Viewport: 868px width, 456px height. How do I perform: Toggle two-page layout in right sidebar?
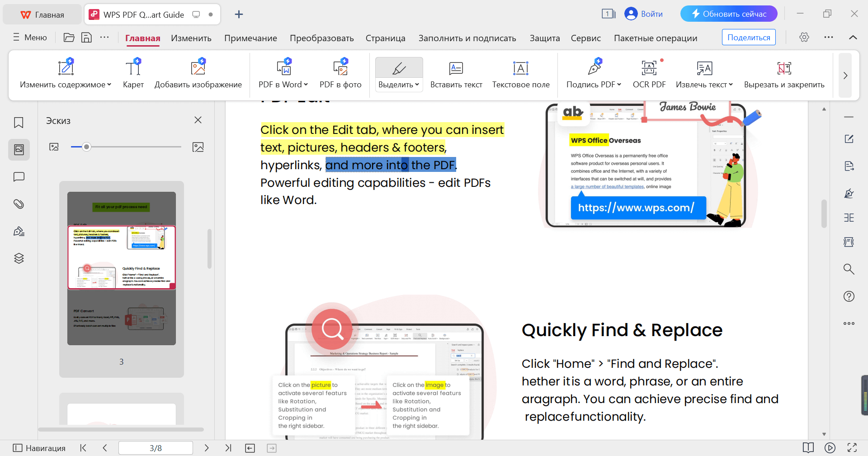849,217
